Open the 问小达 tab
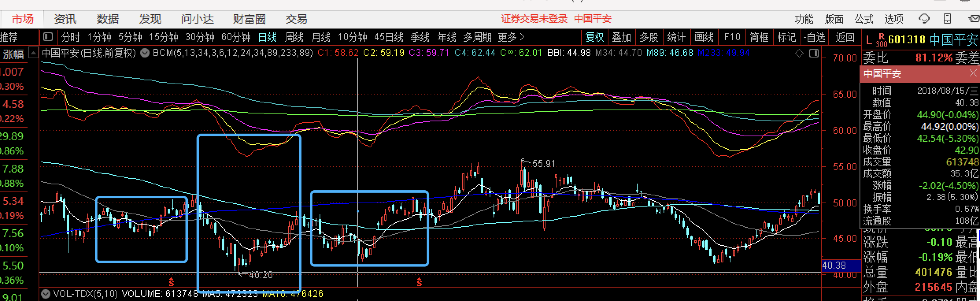Viewport: 980px width, 301px height. tap(198, 19)
